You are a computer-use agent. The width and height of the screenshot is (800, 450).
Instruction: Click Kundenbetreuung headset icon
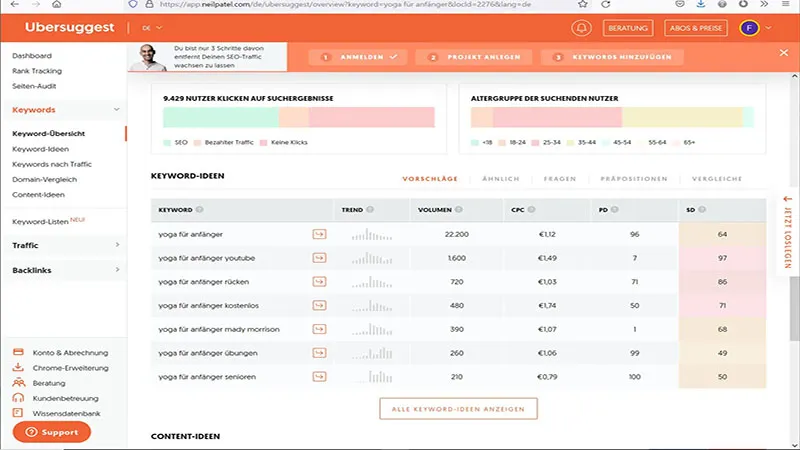click(x=18, y=398)
